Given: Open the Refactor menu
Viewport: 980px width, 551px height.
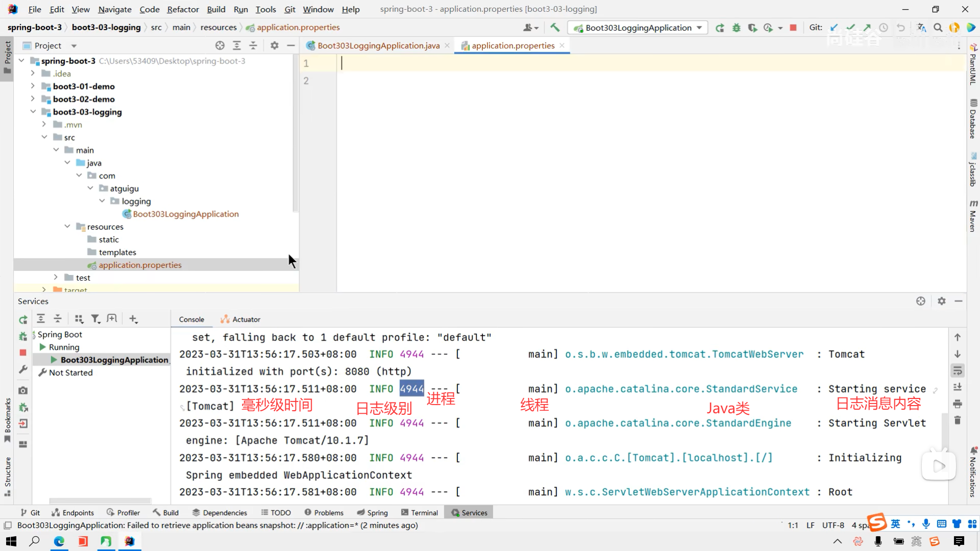Looking at the screenshot, I should pyautogui.click(x=183, y=9).
